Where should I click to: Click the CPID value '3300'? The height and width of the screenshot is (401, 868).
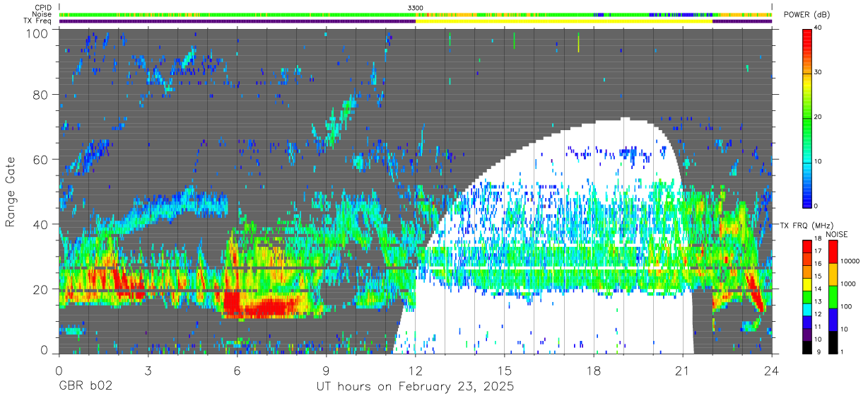click(x=416, y=7)
